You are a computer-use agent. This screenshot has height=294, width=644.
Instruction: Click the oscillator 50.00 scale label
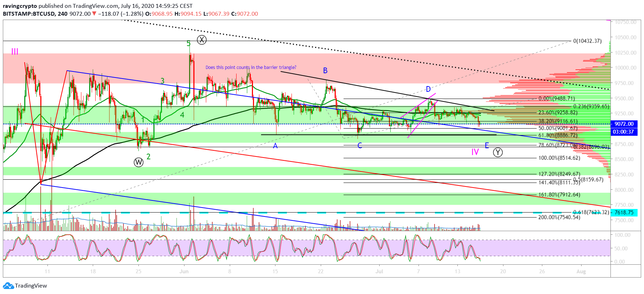point(622,248)
